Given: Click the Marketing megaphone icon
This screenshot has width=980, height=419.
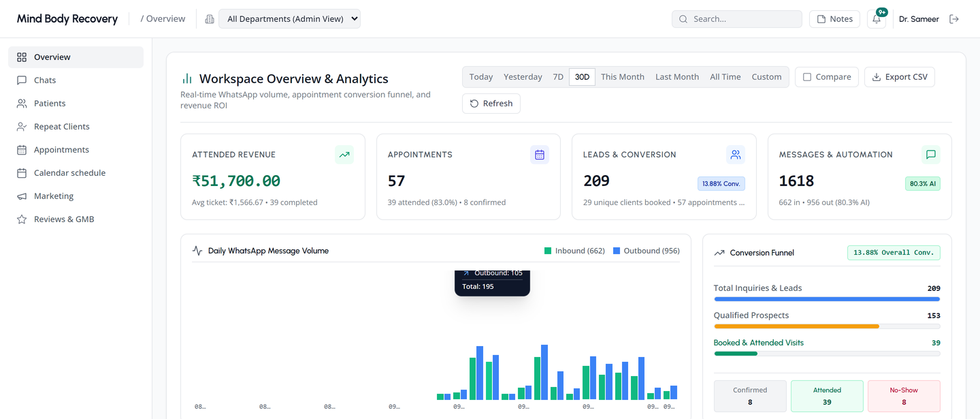Looking at the screenshot, I should (x=22, y=196).
